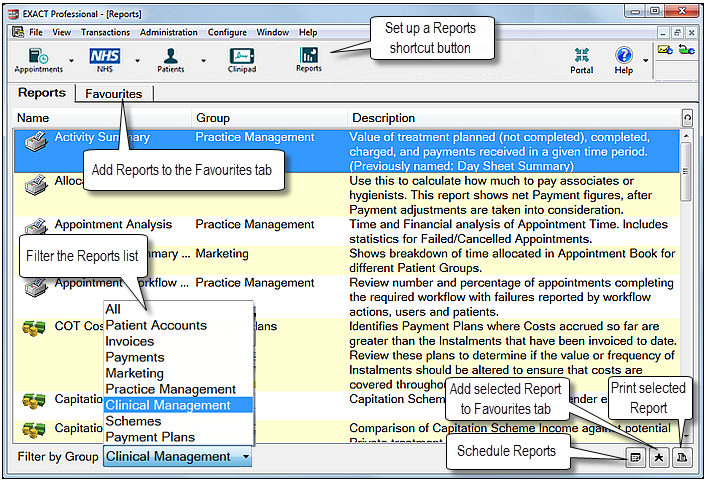Click the green icon at the toolbar's right end
The height and width of the screenshot is (481, 706).
tap(687, 50)
